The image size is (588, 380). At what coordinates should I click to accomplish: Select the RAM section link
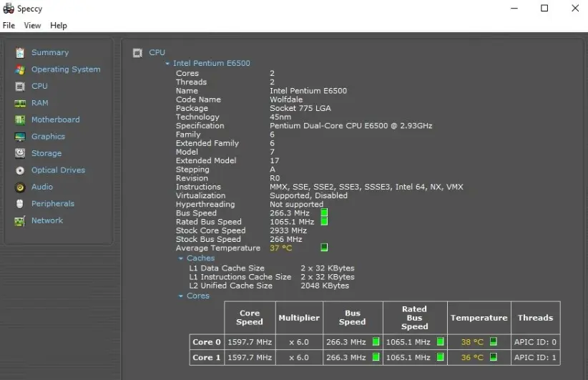[40, 103]
